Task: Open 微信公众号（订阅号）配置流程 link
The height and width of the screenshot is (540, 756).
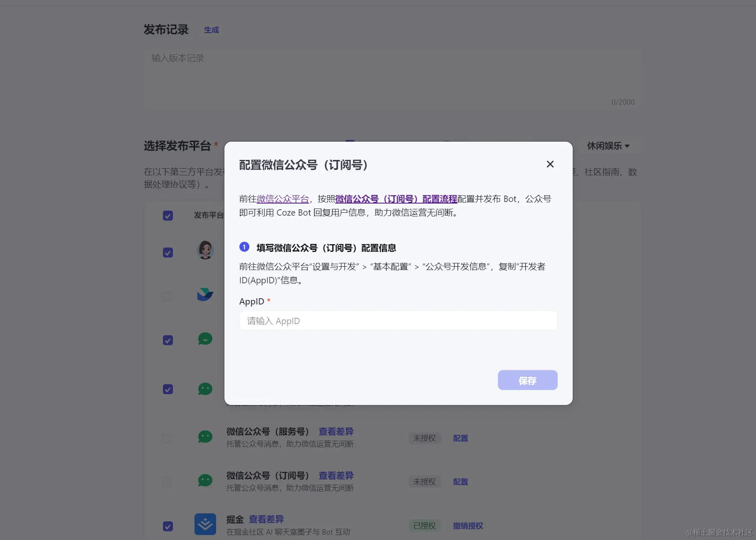Action: [396, 199]
